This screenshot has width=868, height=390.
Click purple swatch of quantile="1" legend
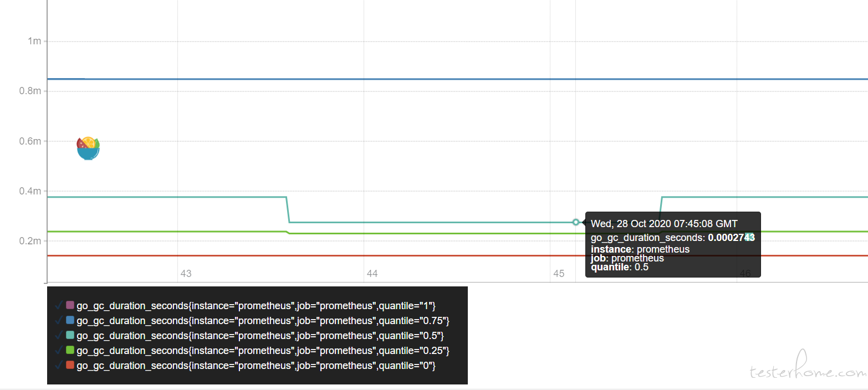coord(70,305)
